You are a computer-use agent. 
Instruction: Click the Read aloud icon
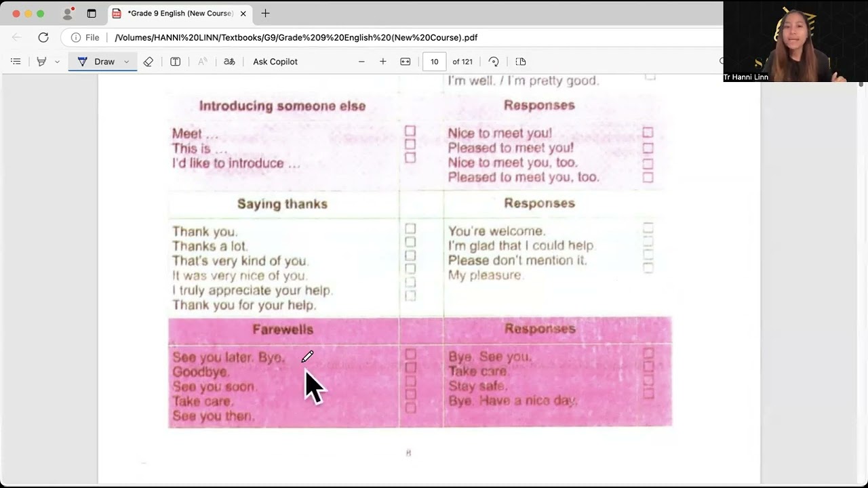click(202, 62)
